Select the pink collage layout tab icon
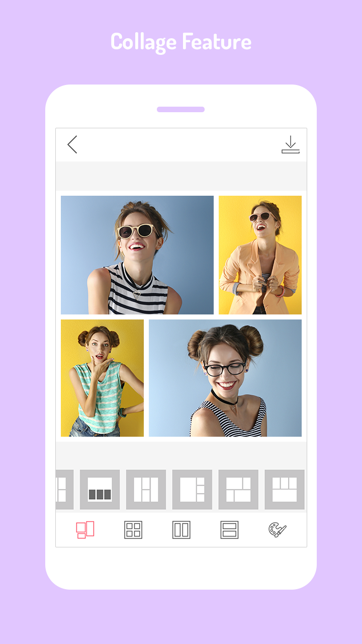This screenshot has width=362, height=644. tap(85, 530)
